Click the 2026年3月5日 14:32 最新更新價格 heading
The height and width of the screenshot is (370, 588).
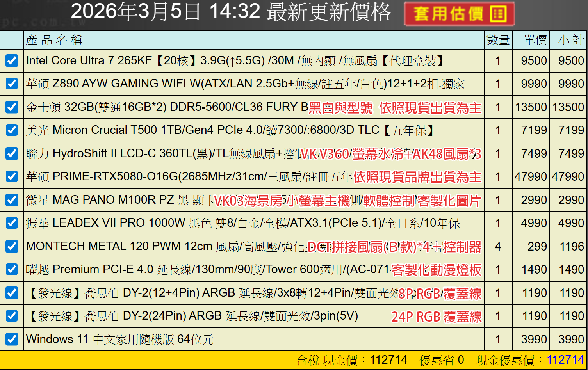pos(231,12)
